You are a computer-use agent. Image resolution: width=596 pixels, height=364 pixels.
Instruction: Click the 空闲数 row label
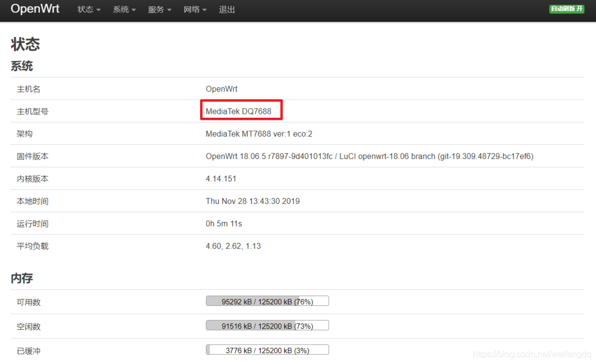coord(29,327)
